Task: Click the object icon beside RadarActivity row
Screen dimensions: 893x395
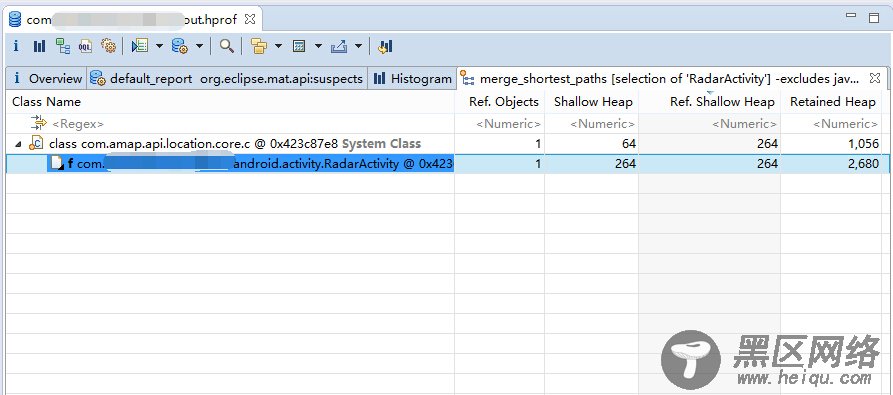Action: coord(56,164)
